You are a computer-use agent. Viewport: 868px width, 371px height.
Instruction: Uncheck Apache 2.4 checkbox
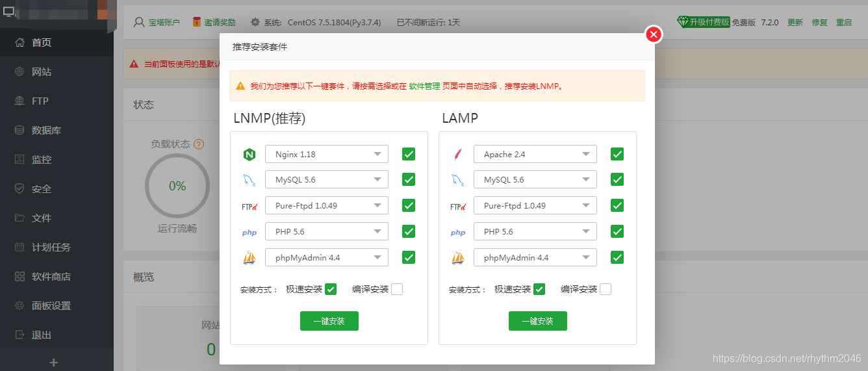[x=617, y=154]
